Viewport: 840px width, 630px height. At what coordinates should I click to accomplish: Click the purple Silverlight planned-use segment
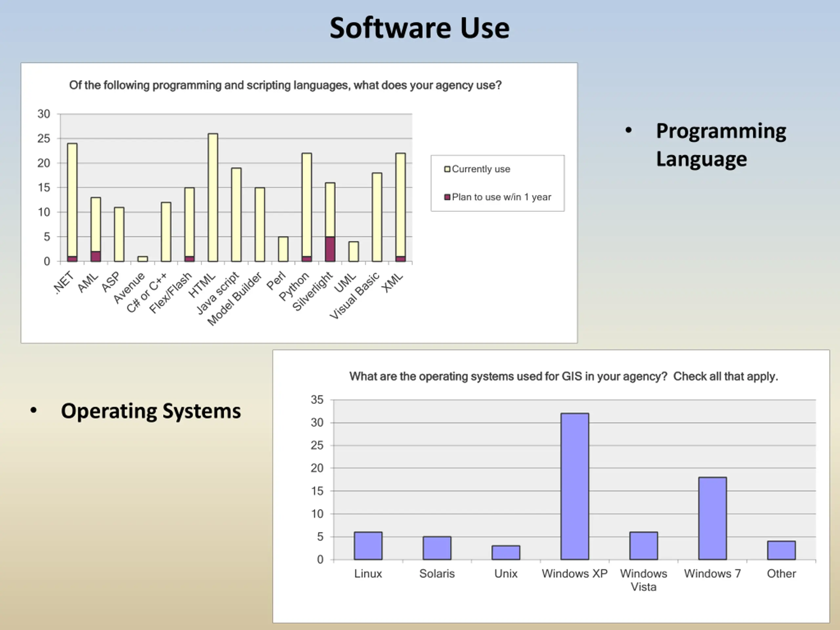click(x=330, y=249)
